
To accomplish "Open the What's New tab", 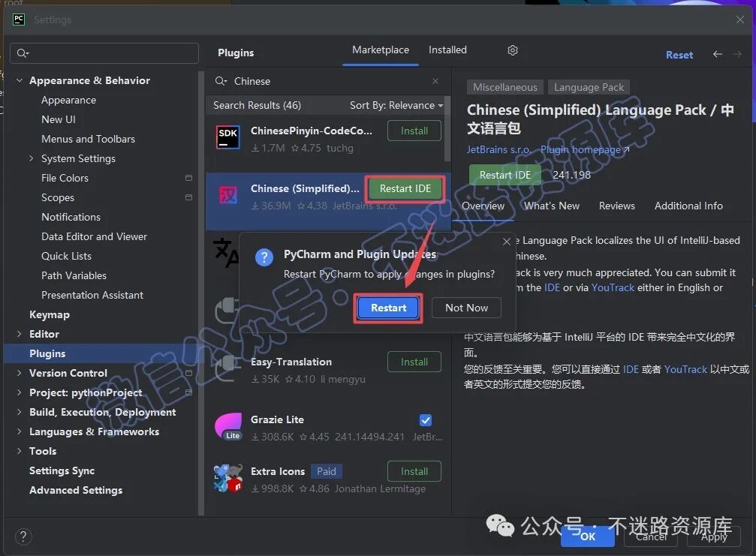I will [552, 206].
